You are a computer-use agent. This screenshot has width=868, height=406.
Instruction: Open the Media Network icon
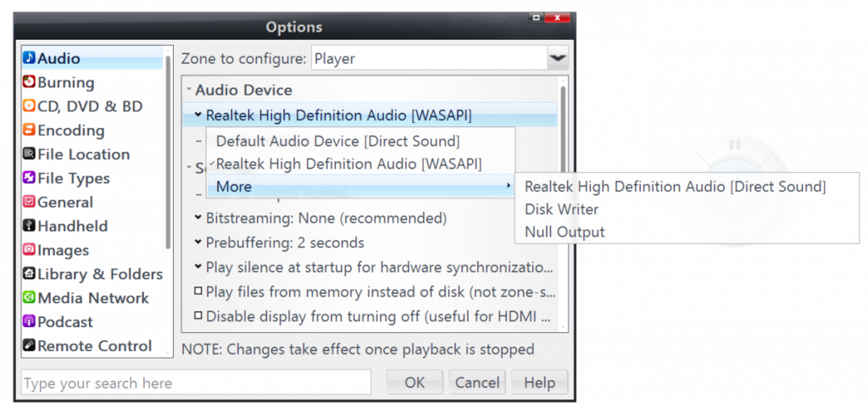tap(30, 298)
